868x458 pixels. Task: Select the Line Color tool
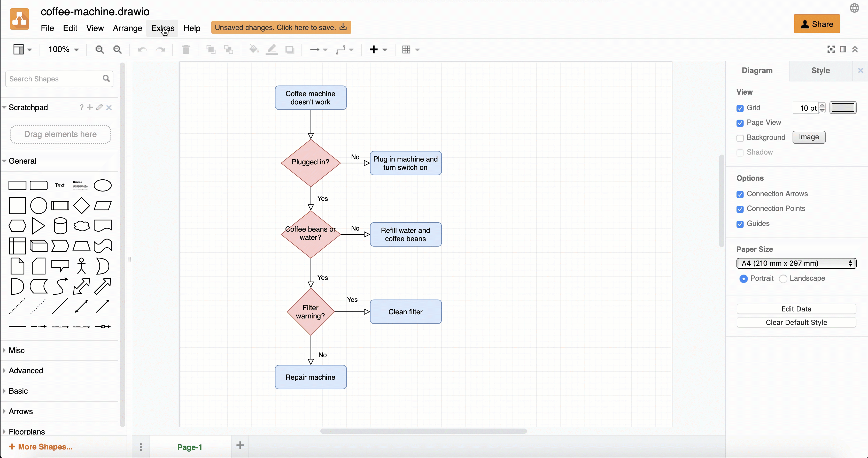272,50
